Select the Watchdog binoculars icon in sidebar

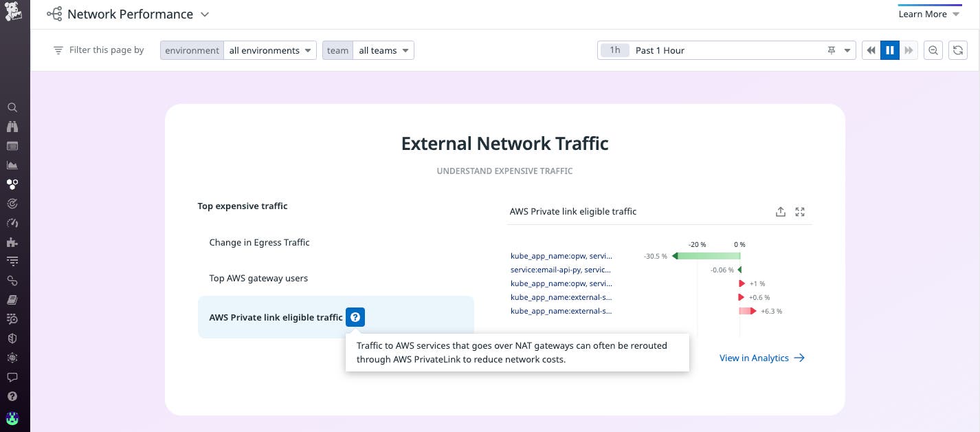click(x=12, y=127)
